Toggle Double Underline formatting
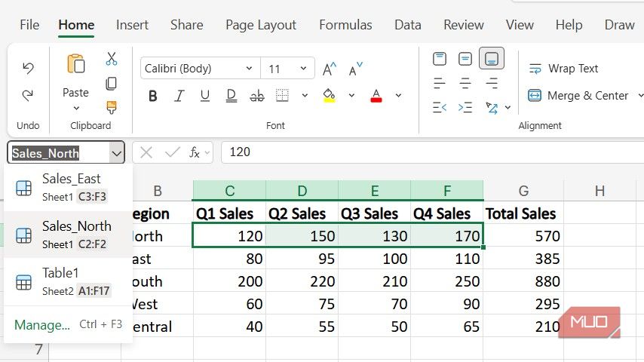The height and width of the screenshot is (362, 644). (232, 96)
